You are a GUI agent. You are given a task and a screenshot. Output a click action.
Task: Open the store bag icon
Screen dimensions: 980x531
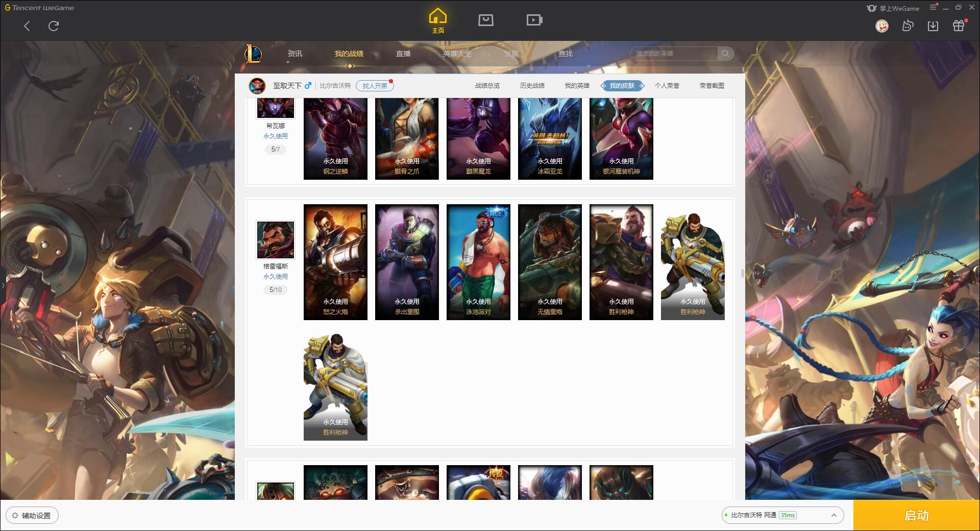485,20
